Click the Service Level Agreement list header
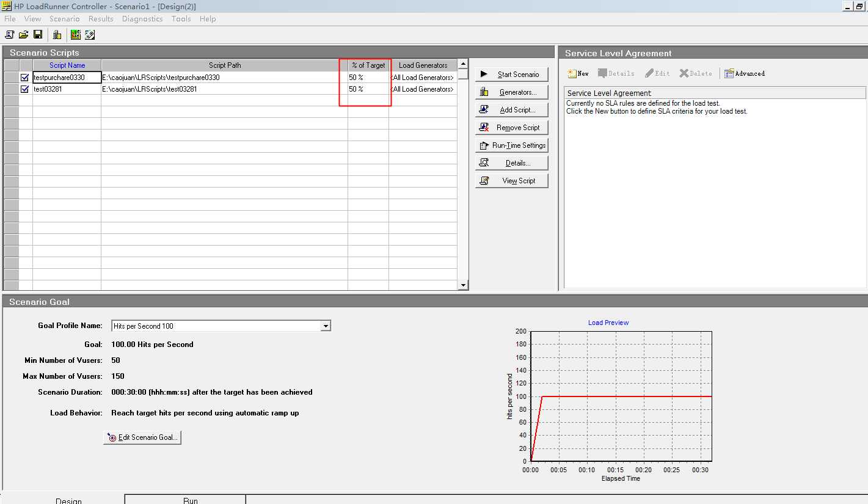Screen dimensions: 868x504 point(715,93)
